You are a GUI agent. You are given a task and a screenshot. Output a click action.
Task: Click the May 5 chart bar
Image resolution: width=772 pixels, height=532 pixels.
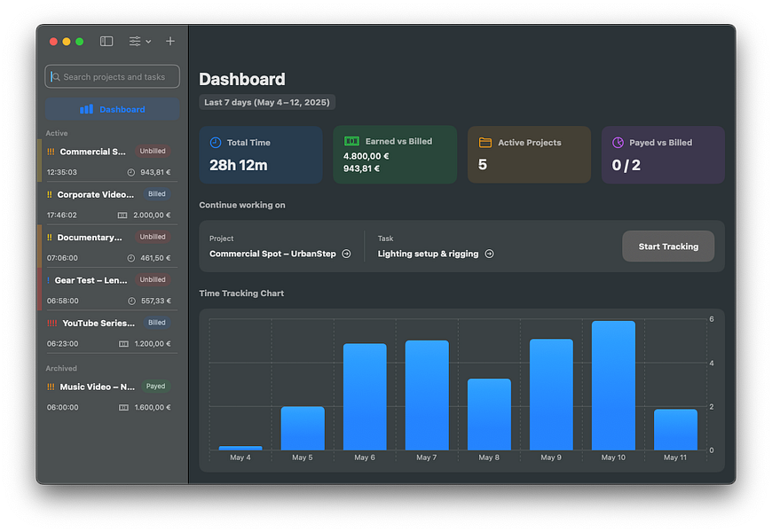pos(303,428)
